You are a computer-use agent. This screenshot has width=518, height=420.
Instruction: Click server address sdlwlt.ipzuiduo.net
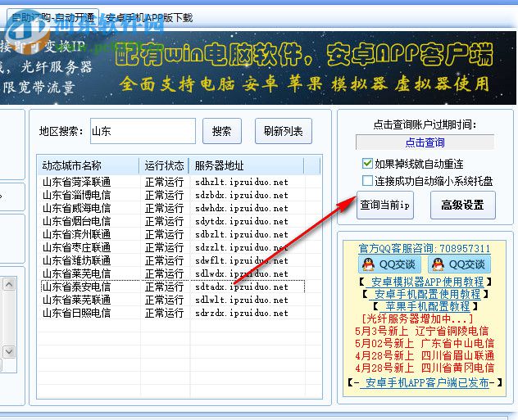pyautogui.click(x=242, y=300)
